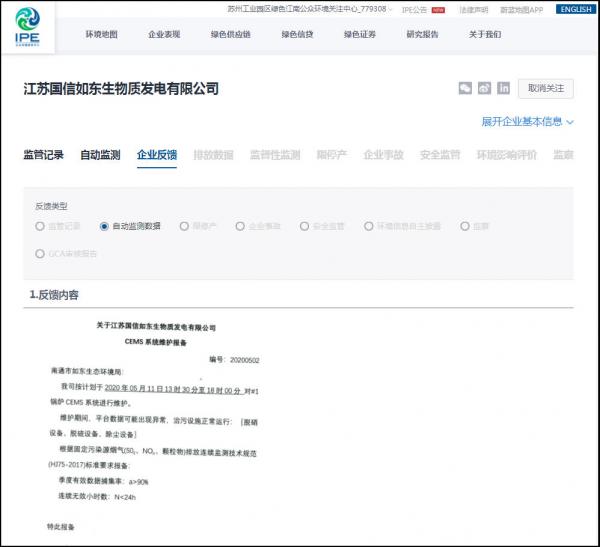Switch to the 环境影响评价 tab
The height and width of the screenshot is (547, 600).
coord(507,155)
